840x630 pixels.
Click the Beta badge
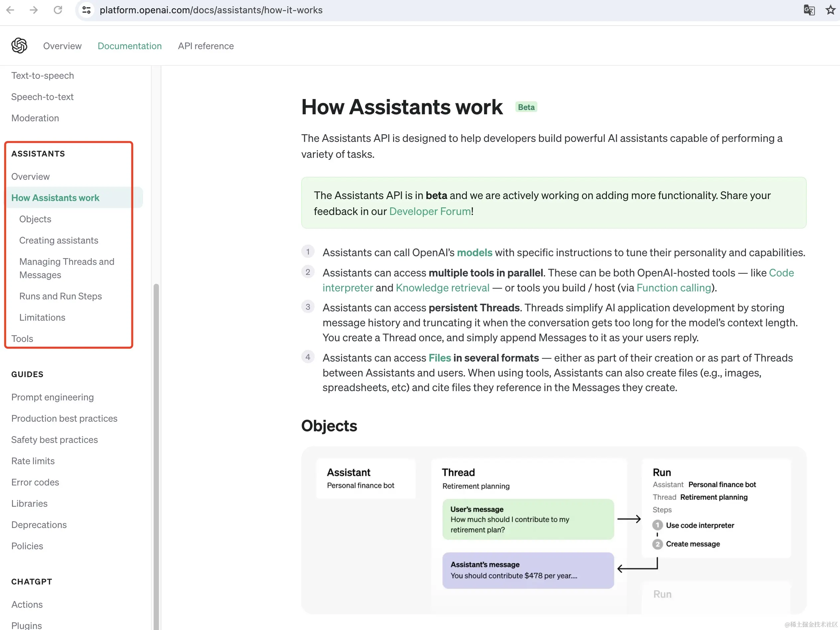[x=526, y=107]
